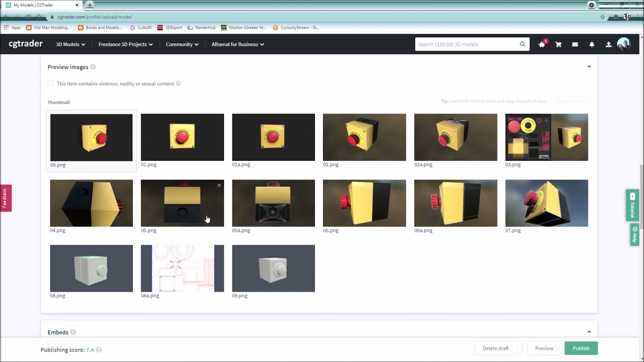Select the 06a.png thumbnail

pos(455,203)
